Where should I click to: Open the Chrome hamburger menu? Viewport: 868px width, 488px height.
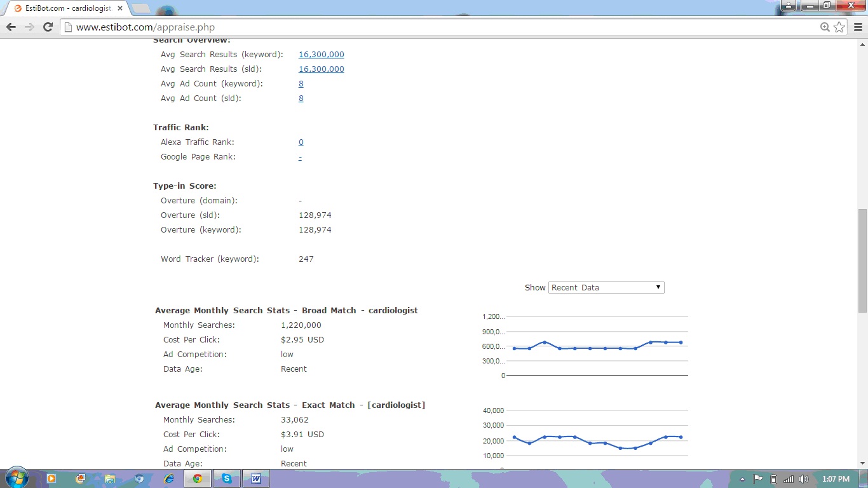tap(857, 27)
